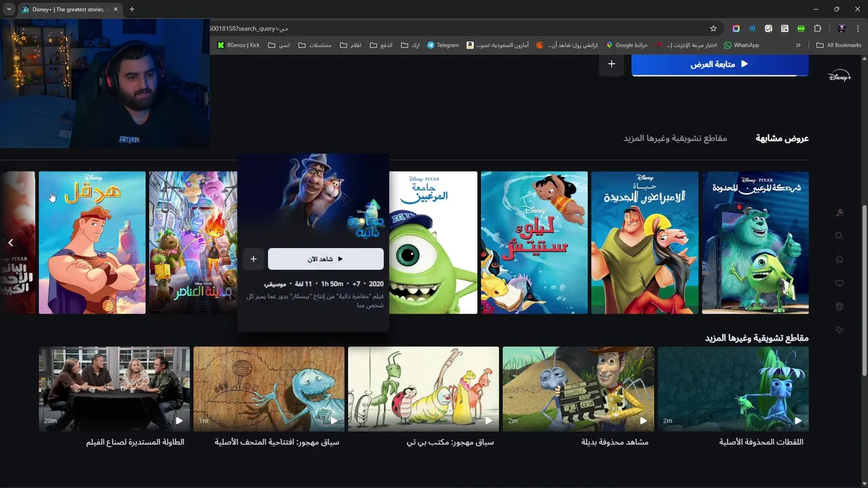Open the Telegram bookmark
868x488 pixels.
(x=443, y=45)
